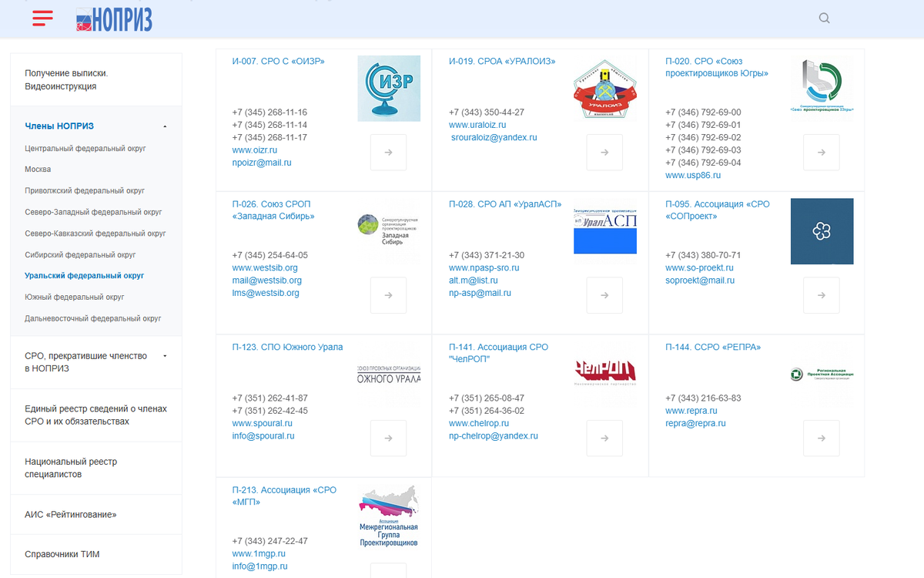Email srouraloiz@yandex.ru link
The width and height of the screenshot is (924, 578).
click(494, 138)
